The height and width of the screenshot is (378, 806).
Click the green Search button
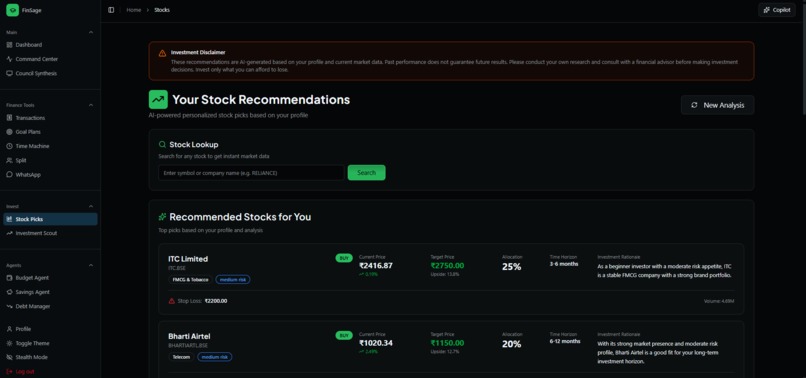(367, 173)
